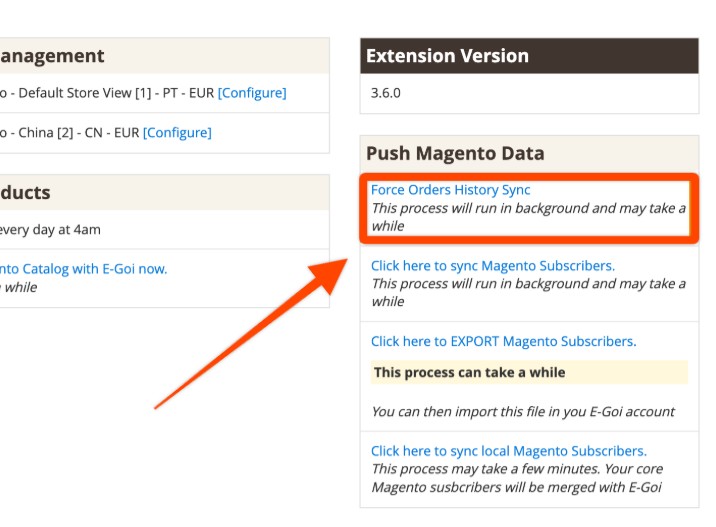Click the Catalog with E-Goi now link
The image size is (716, 527).
pos(84,268)
